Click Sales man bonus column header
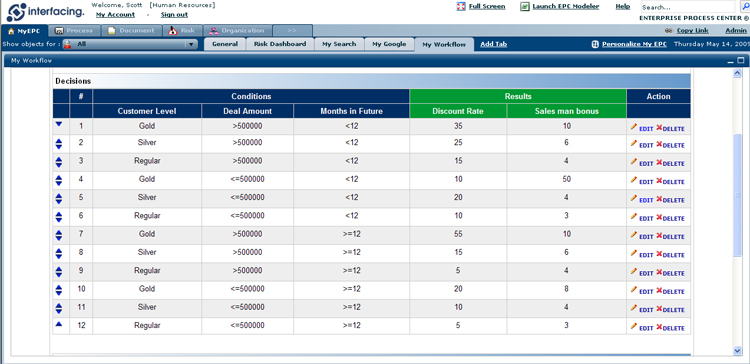Viewport: 750px width, 364px height. coord(566,111)
